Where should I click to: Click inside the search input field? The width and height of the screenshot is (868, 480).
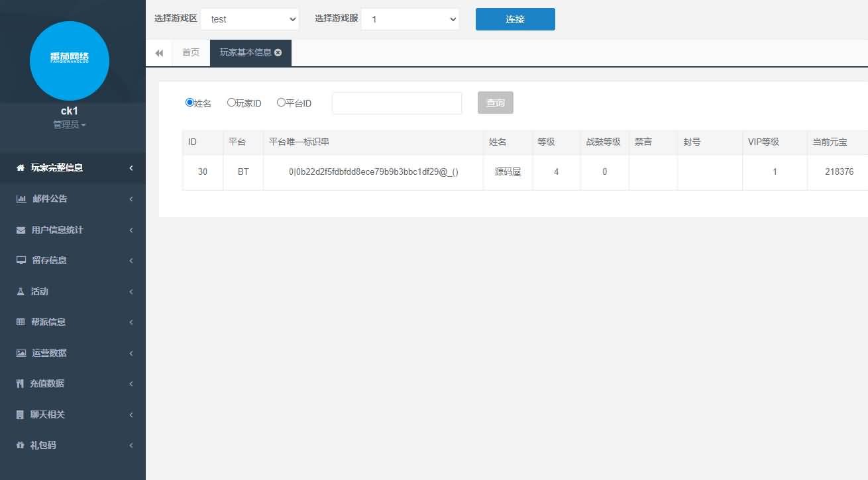396,103
